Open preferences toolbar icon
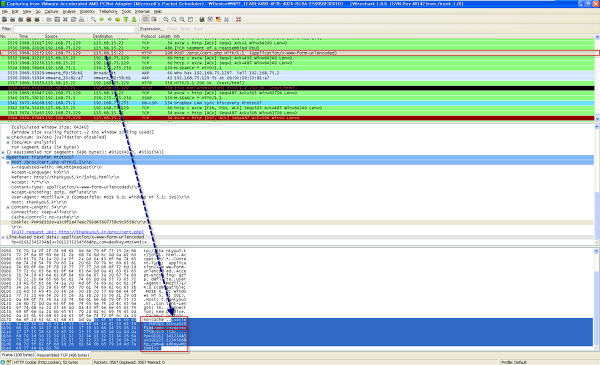The width and height of the screenshot is (600, 365). point(227,20)
